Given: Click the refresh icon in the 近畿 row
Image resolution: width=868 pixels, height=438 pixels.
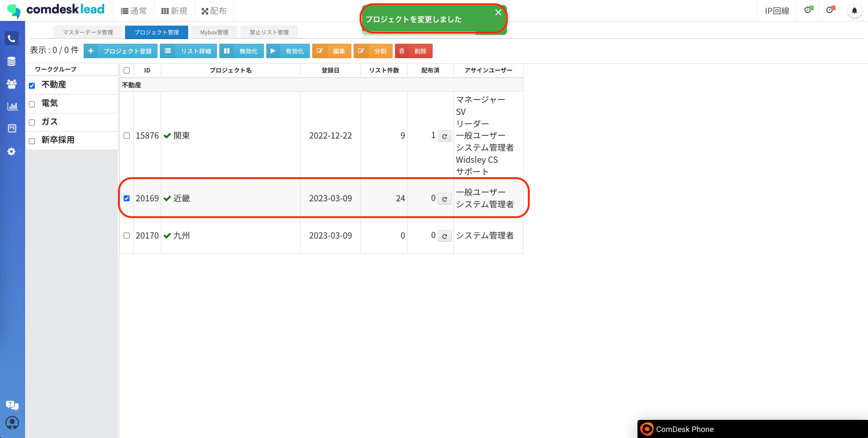Looking at the screenshot, I should 445,199.
